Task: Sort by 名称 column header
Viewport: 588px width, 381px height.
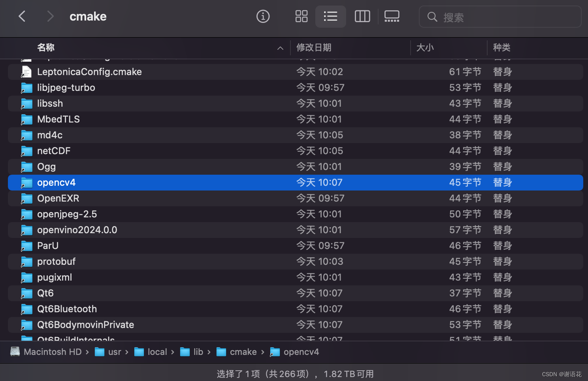Action: tap(46, 47)
